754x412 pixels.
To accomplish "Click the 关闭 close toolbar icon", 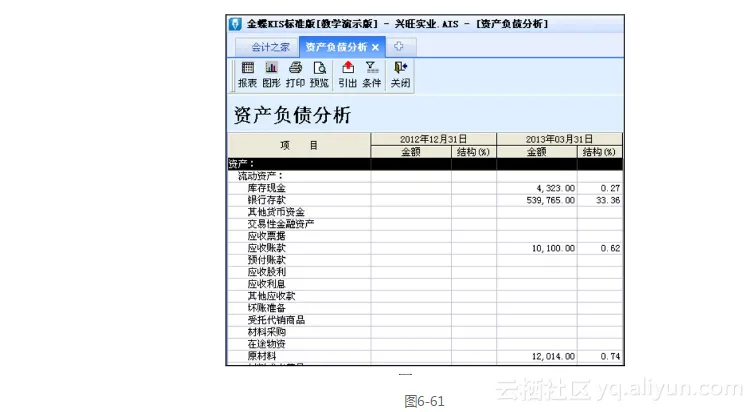I will pos(400,75).
